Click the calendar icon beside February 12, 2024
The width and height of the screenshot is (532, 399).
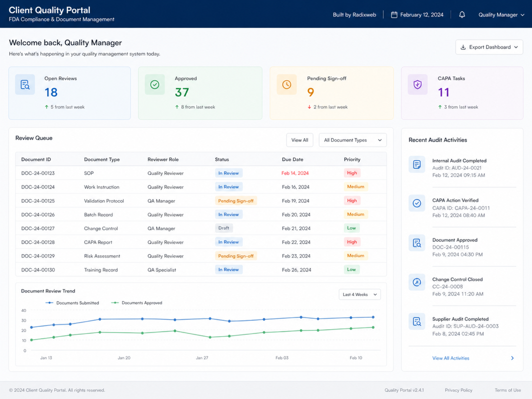coord(394,15)
